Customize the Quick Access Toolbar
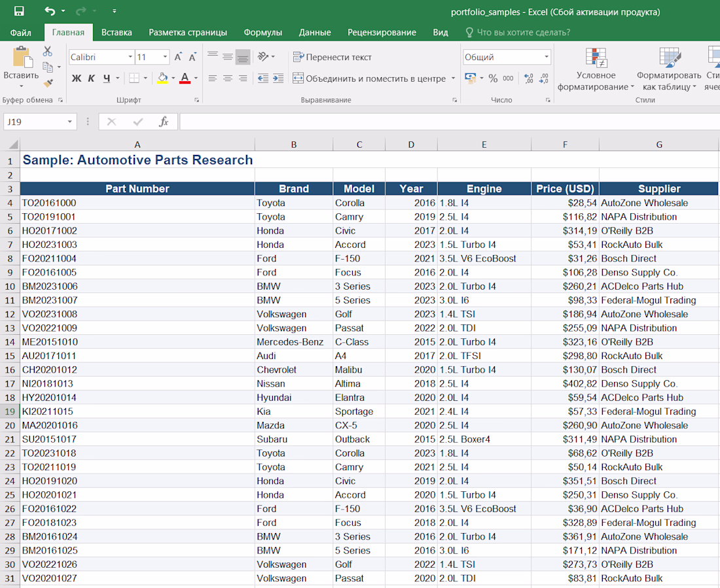Screen dimensions: 720x588 pos(115,11)
